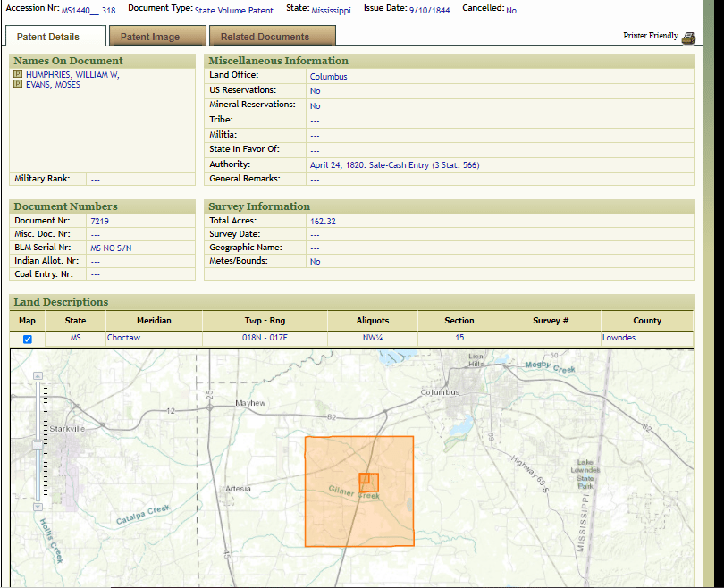Image resolution: width=724 pixels, height=588 pixels.
Task: Click the Choctaw meridian link
Action: [123, 338]
